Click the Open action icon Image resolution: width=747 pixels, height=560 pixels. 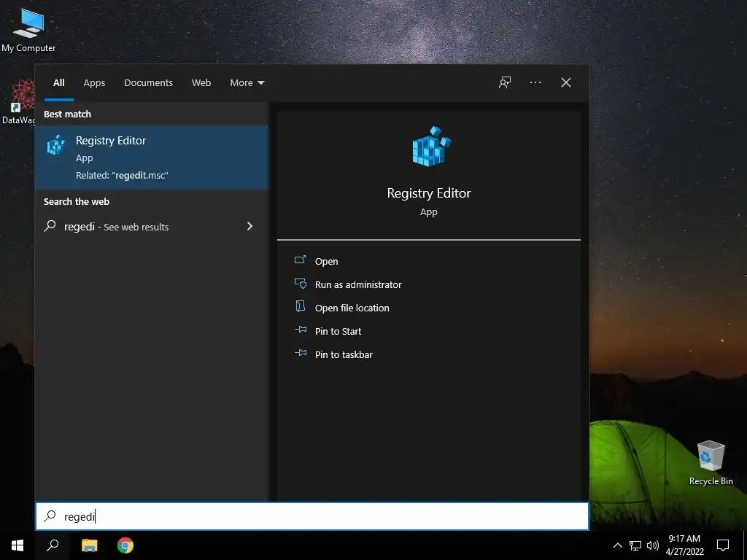tap(300, 260)
